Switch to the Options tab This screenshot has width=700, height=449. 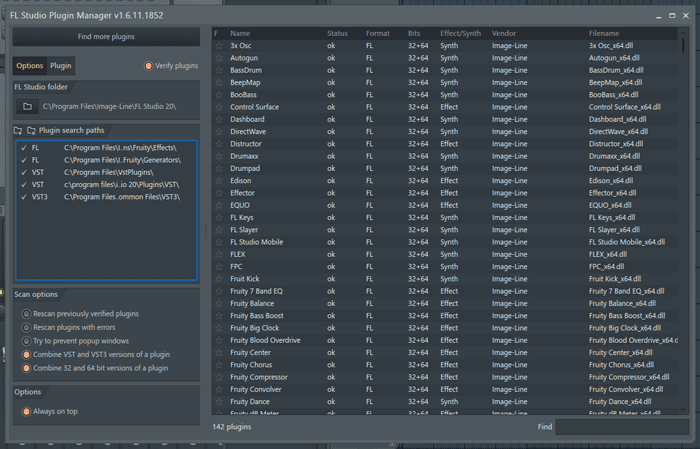tap(29, 66)
